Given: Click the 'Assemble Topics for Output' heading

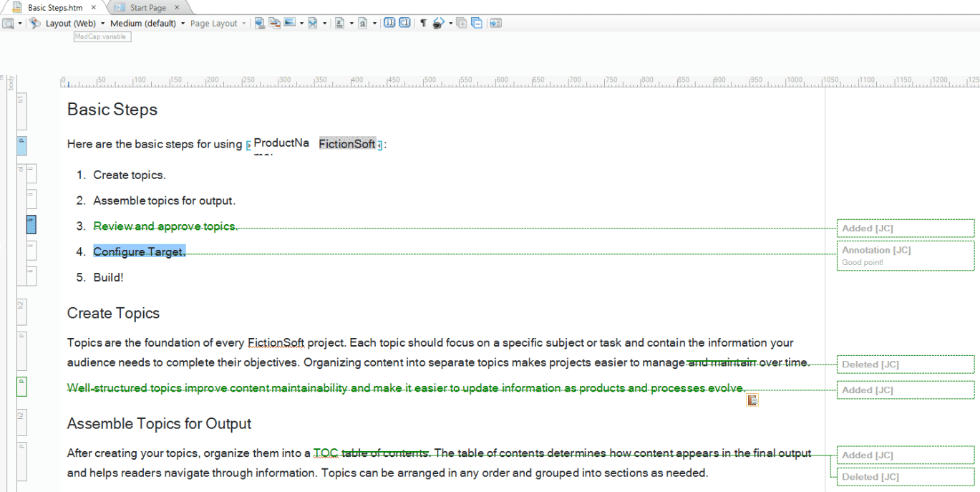Looking at the screenshot, I should tap(159, 424).
